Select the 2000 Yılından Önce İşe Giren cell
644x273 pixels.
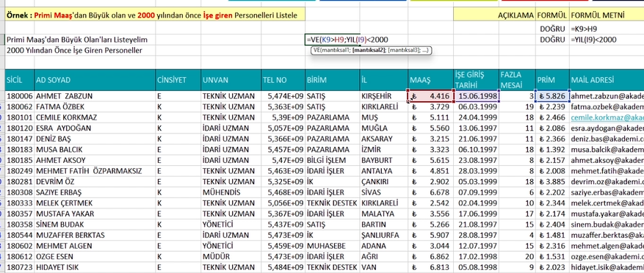pos(75,51)
